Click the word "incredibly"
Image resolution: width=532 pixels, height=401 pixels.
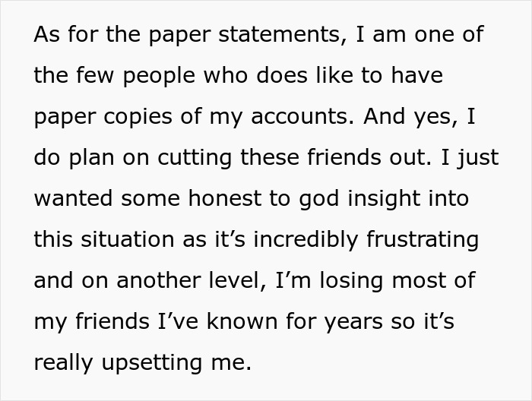click(x=306, y=240)
